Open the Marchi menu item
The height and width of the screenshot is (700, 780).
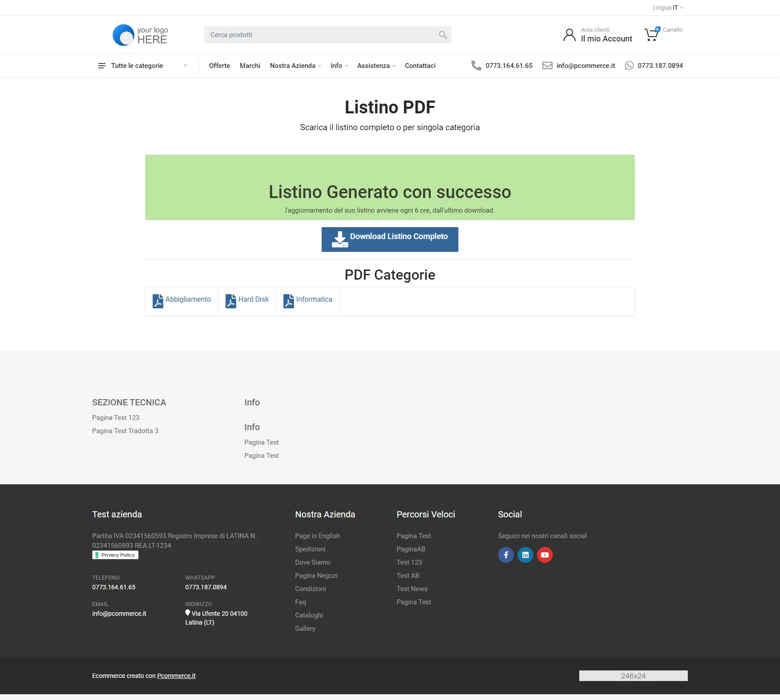(x=250, y=66)
